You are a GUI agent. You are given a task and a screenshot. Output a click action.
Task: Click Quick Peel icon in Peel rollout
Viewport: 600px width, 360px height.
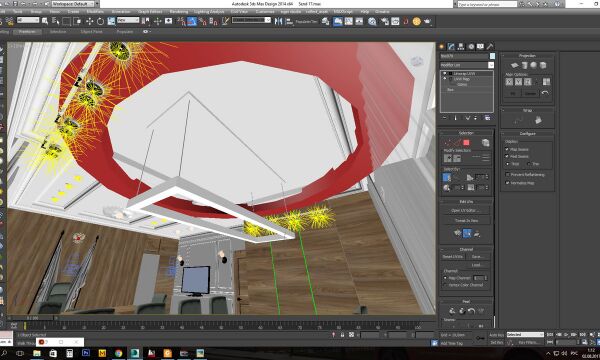tap(452, 311)
